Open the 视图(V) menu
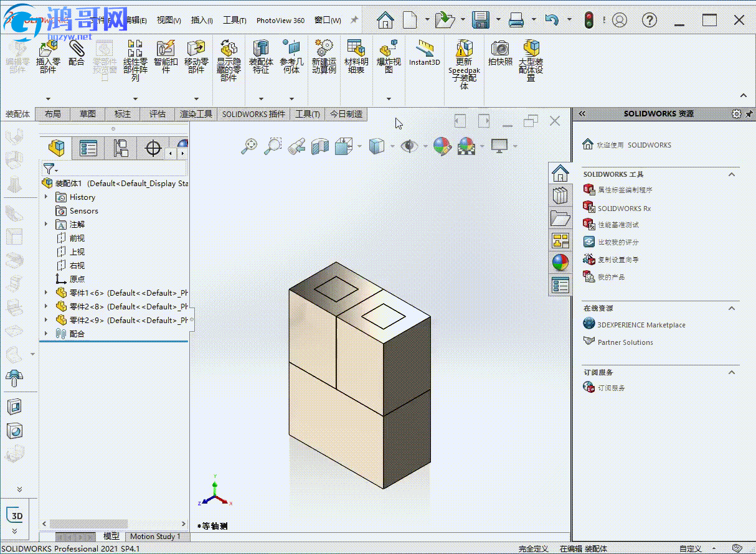Viewport: 756px width, 554px height. [x=169, y=20]
